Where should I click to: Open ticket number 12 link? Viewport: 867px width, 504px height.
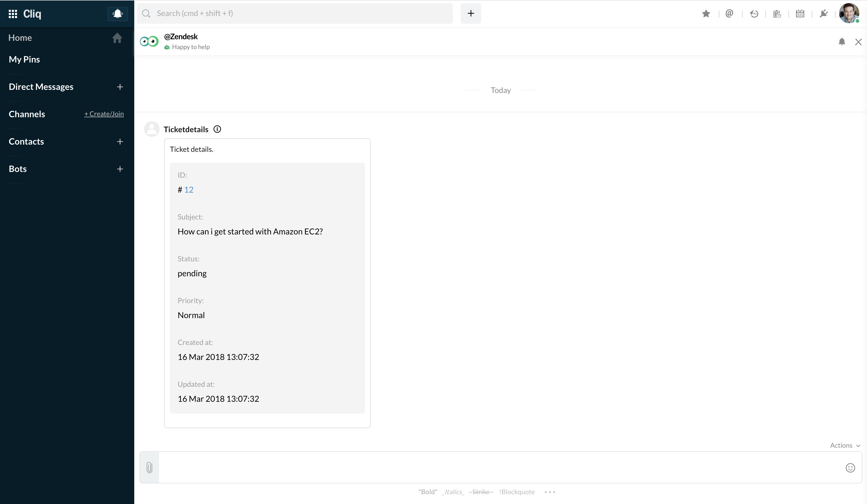point(188,190)
